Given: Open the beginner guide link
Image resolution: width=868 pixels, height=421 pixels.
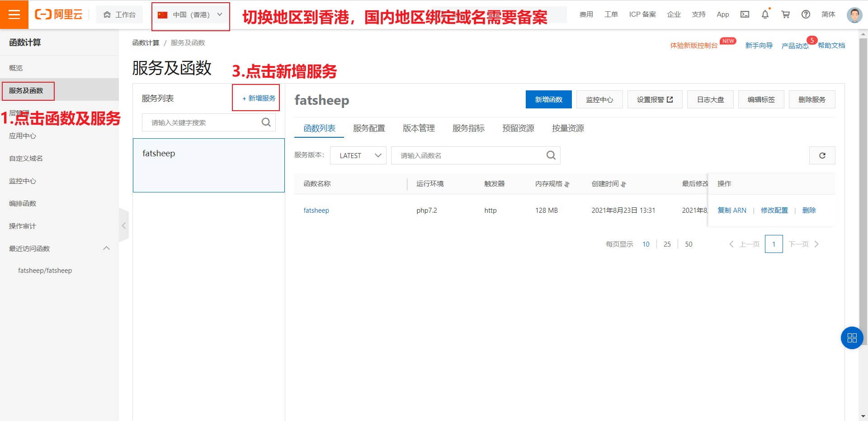Looking at the screenshot, I should 759,46.
